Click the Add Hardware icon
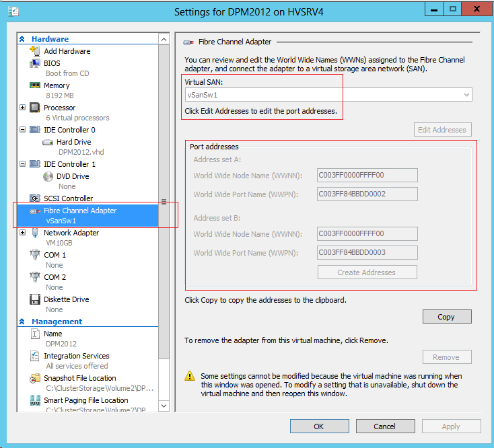The image size is (494, 448). coord(34,51)
